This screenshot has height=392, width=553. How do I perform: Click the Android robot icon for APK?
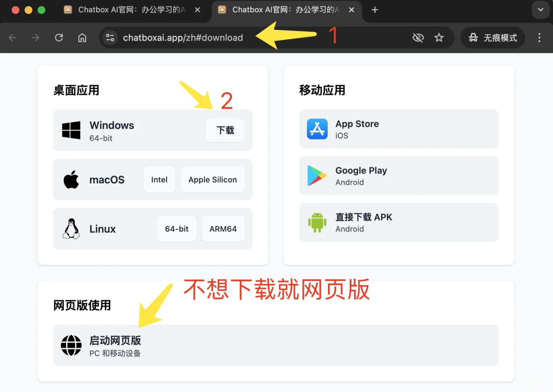pos(317,222)
